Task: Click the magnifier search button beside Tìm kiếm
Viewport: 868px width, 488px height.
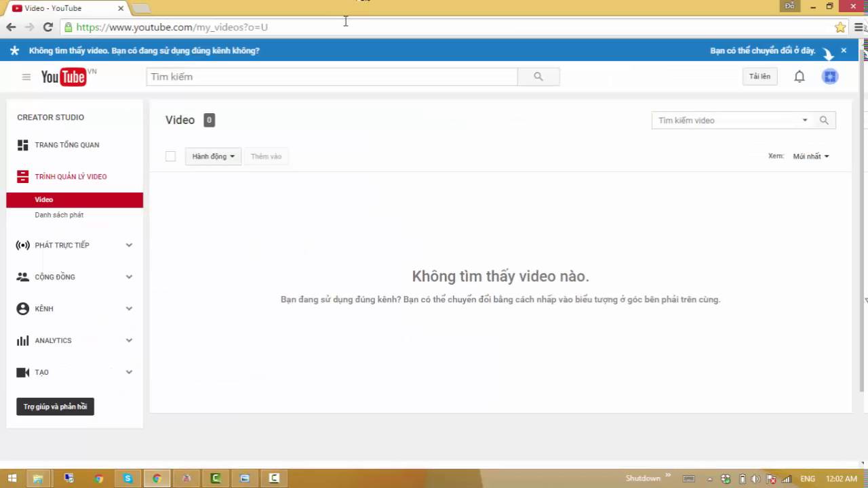Action: click(x=538, y=77)
